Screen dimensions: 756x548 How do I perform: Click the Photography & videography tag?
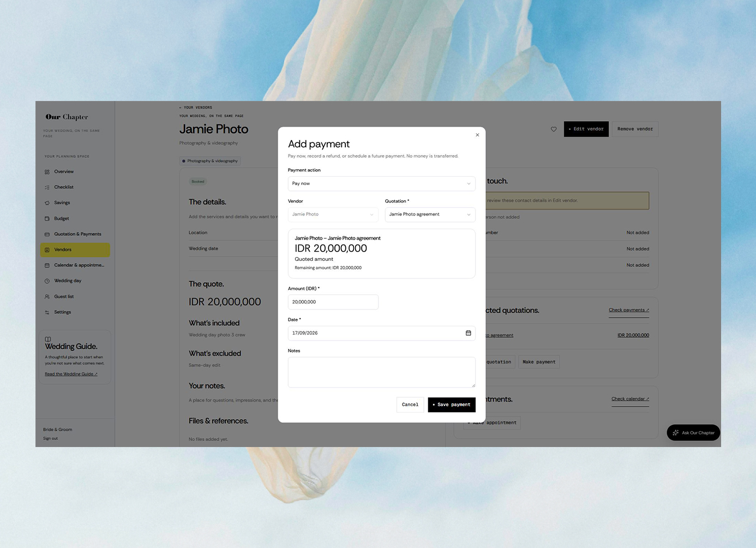tap(210, 161)
